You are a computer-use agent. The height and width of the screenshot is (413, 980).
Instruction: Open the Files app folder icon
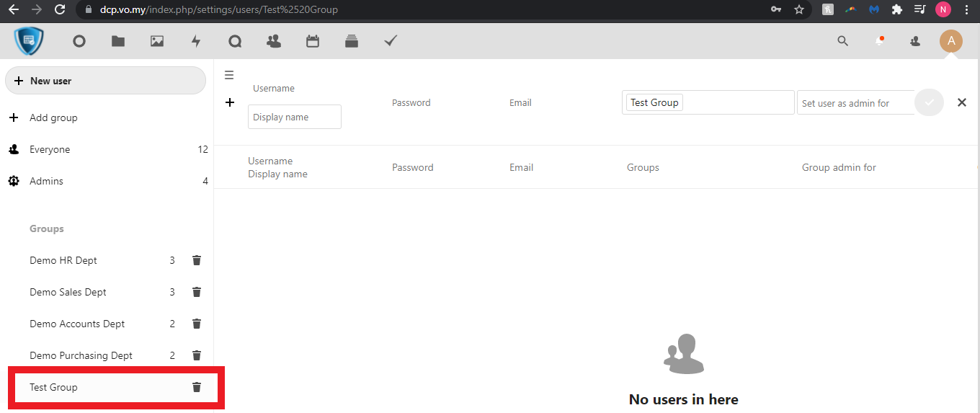118,41
